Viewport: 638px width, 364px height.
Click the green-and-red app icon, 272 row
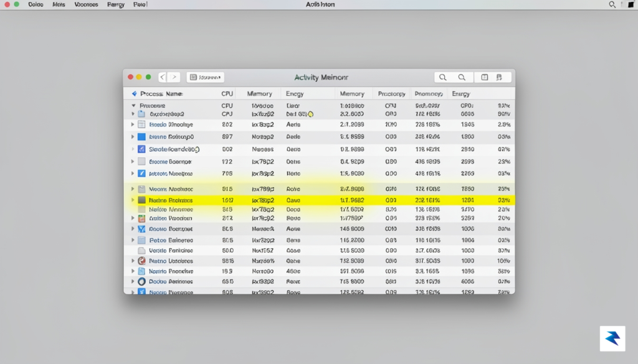point(141,218)
